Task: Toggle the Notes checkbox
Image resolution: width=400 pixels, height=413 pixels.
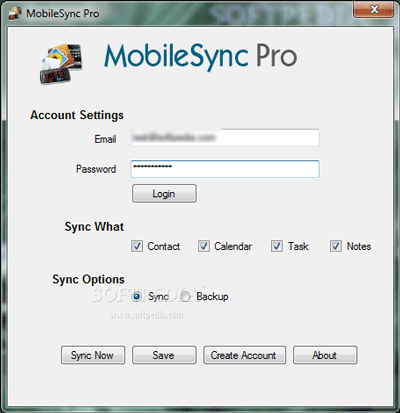Action: [x=336, y=246]
